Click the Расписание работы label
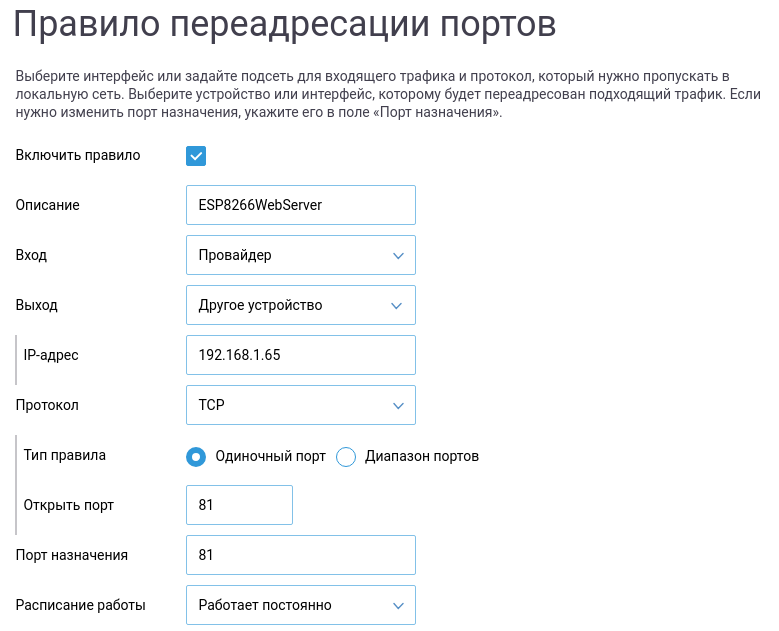This screenshot has width=779, height=631. [x=80, y=605]
